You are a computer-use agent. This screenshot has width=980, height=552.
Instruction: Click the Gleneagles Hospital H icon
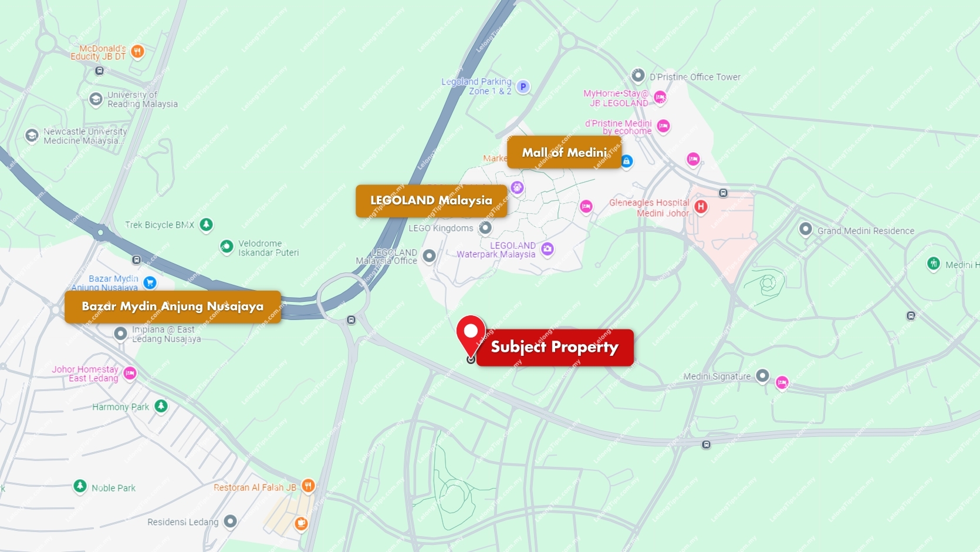click(701, 207)
